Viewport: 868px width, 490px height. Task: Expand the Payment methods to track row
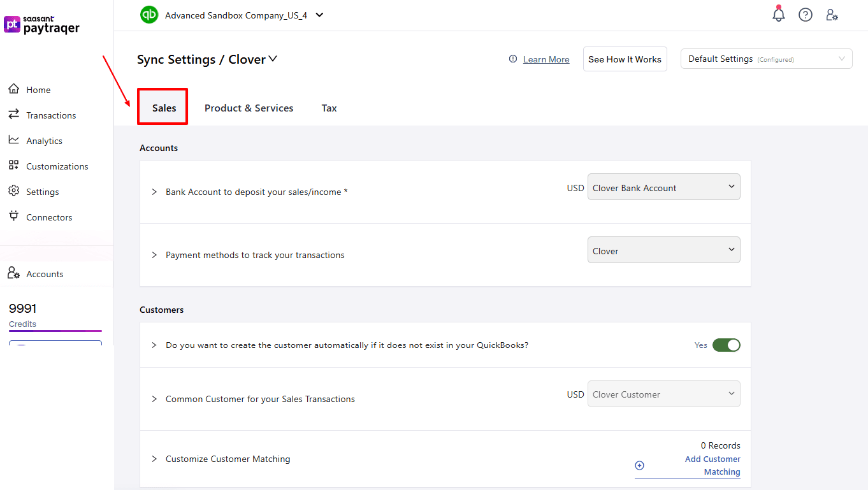pyautogui.click(x=154, y=255)
